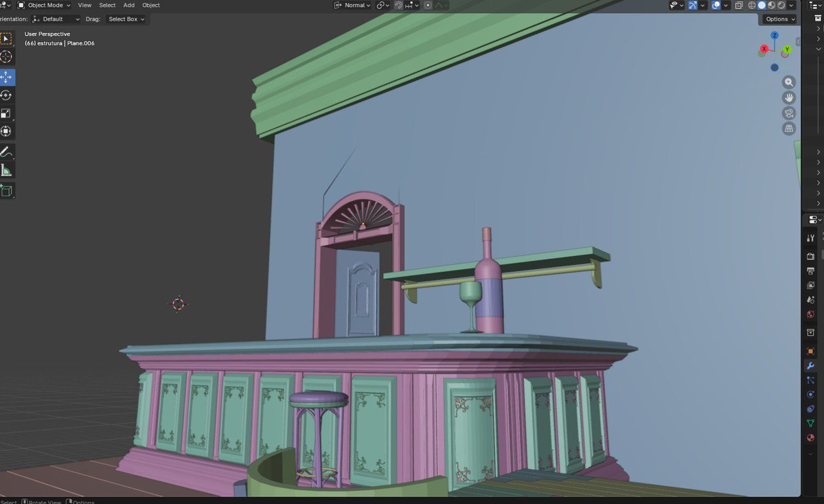Open the pivot point dropdown
This screenshot has width=824, height=504.
click(x=383, y=5)
